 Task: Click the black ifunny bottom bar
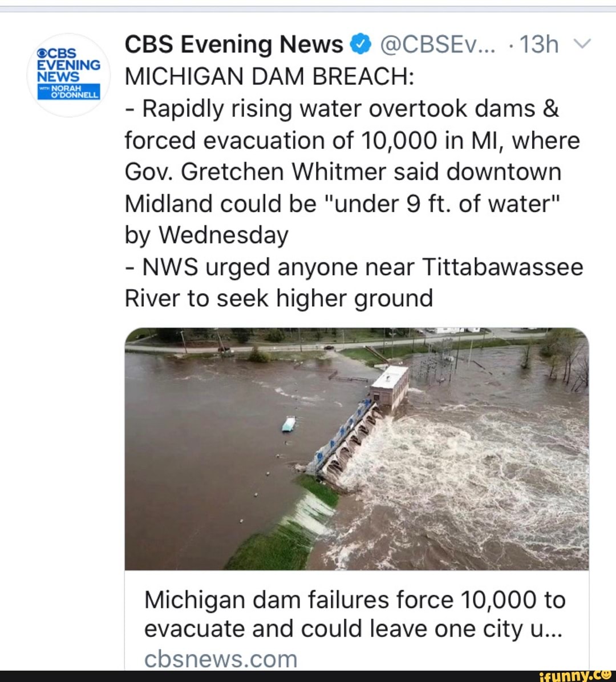tap(308, 677)
